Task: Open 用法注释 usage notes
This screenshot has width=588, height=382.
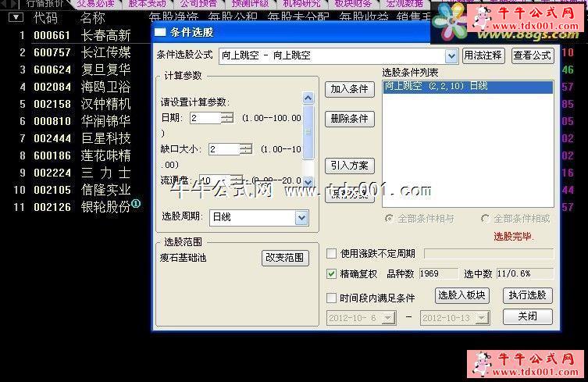Action: 483,56
